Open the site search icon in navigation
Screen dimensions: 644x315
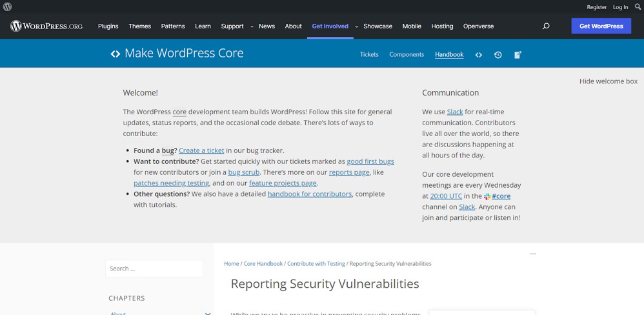[546, 26]
